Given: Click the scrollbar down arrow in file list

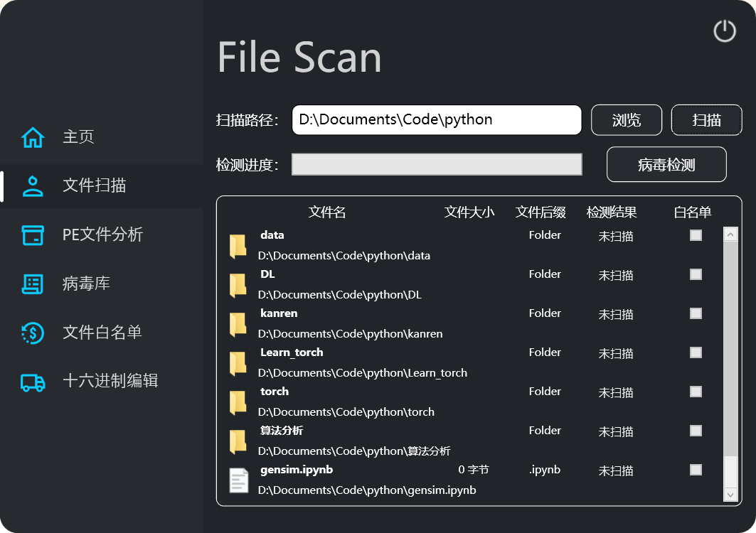Looking at the screenshot, I should (730, 494).
